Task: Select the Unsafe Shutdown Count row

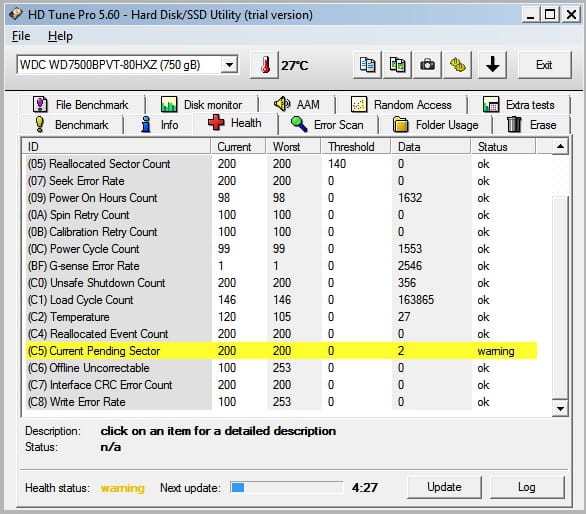Action: point(282,283)
